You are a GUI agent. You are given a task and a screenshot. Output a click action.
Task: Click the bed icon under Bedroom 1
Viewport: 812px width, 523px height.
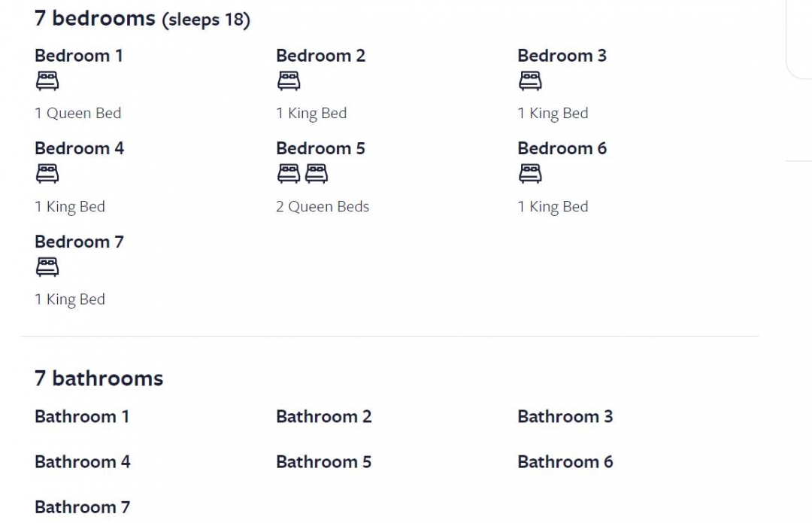(47, 81)
